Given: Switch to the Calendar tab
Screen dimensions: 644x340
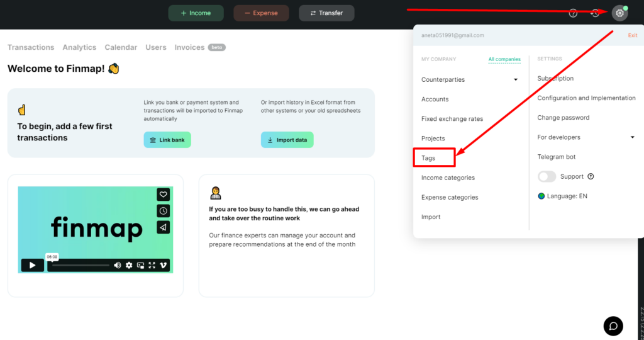Looking at the screenshot, I should coord(121,47).
